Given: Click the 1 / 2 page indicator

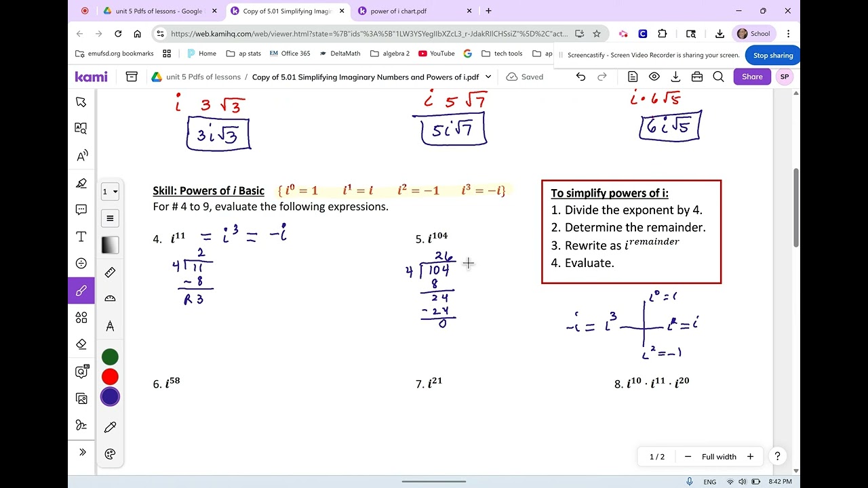Looking at the screenshot, I should coord(657,457).
